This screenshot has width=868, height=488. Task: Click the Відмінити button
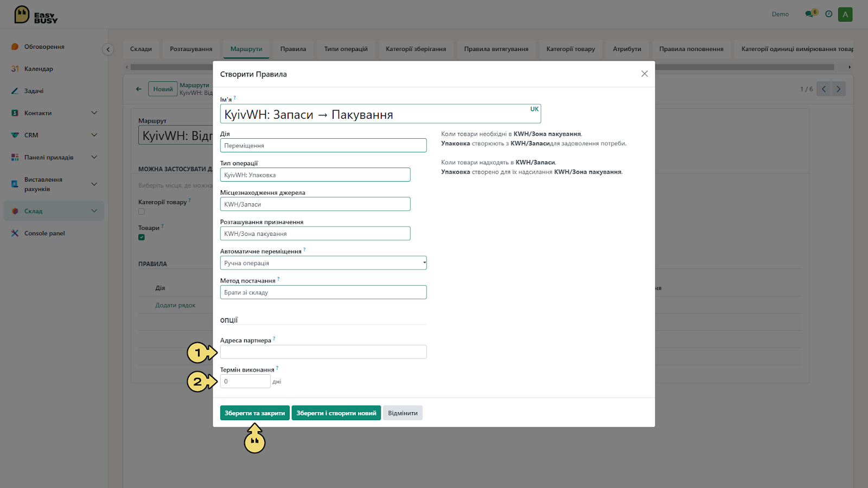click(403, 413)
